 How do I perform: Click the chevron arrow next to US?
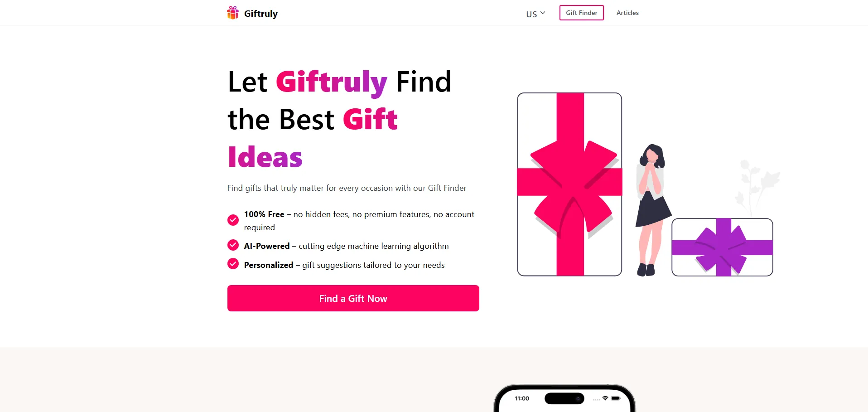click(x=543, y=13)
